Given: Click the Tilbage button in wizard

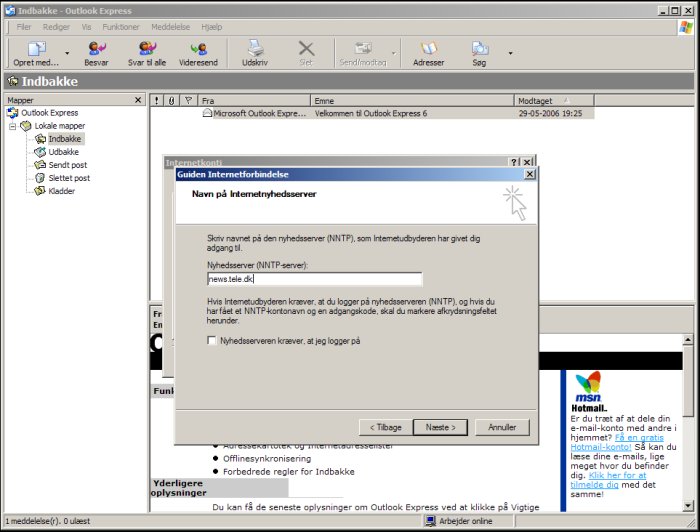Looking at the screenshot, I should (x=385, y=427).
